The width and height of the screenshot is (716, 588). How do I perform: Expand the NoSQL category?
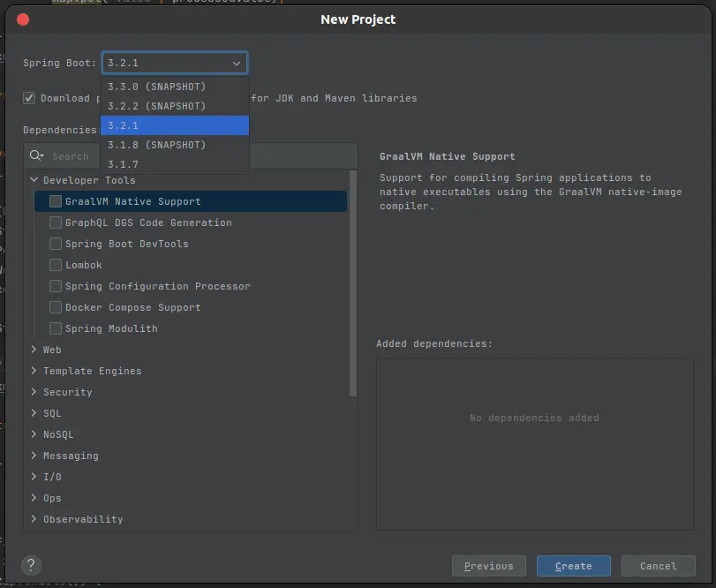coord(34,434)
